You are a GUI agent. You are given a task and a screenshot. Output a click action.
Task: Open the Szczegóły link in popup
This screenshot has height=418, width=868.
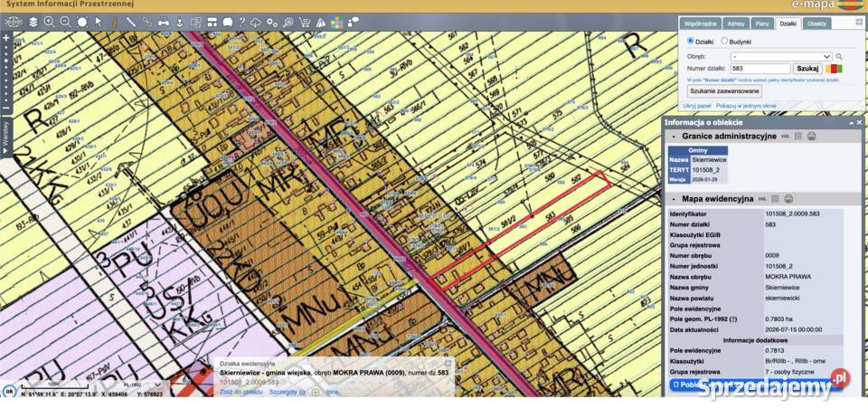click(x=287, y=392)
